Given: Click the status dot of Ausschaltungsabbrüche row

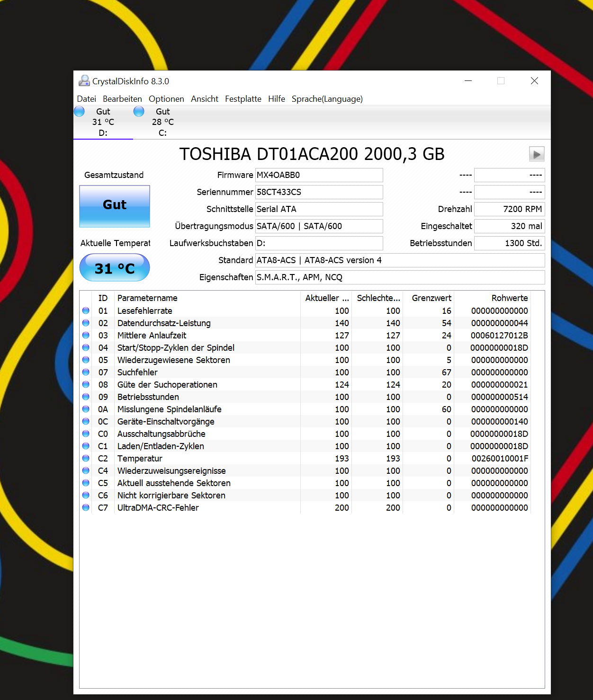Looking at the screenshot, I should coord(86,434).
